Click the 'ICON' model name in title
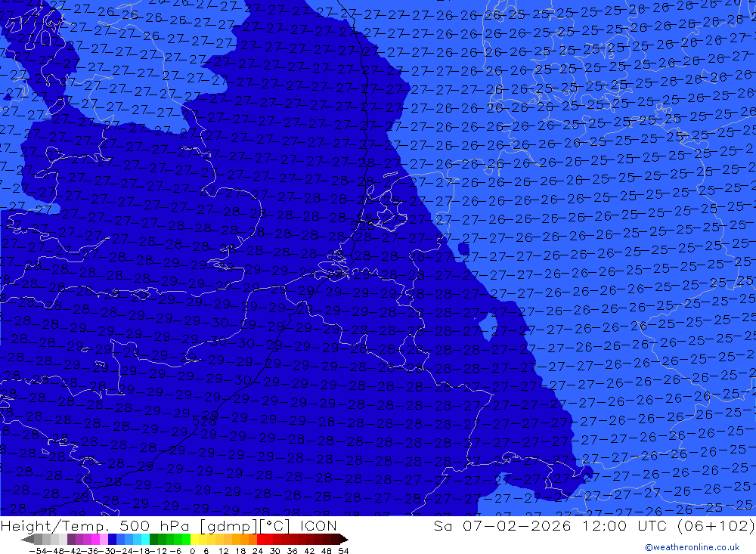756x554 pixels. tap(318, 525)
